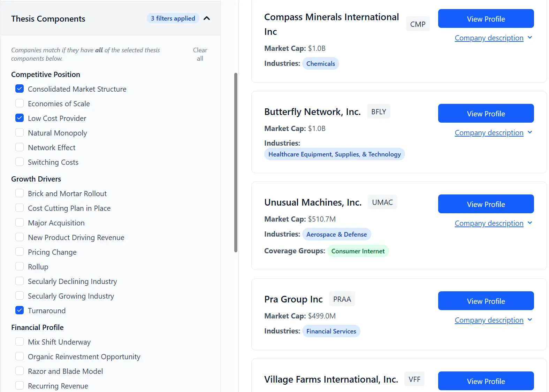This screenshot has height=392, width=549.
Task: Click the 3 filters applied badge
Action: coord(173,18)
